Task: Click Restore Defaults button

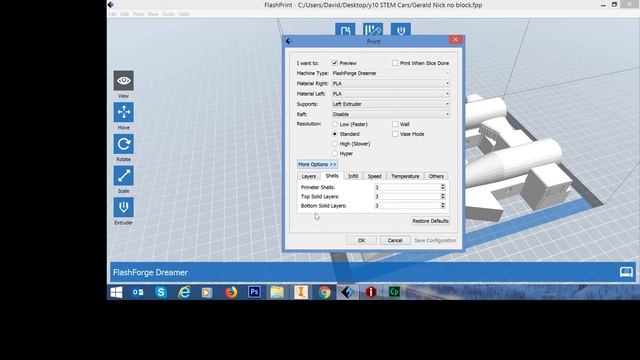Action: [430, 221]
